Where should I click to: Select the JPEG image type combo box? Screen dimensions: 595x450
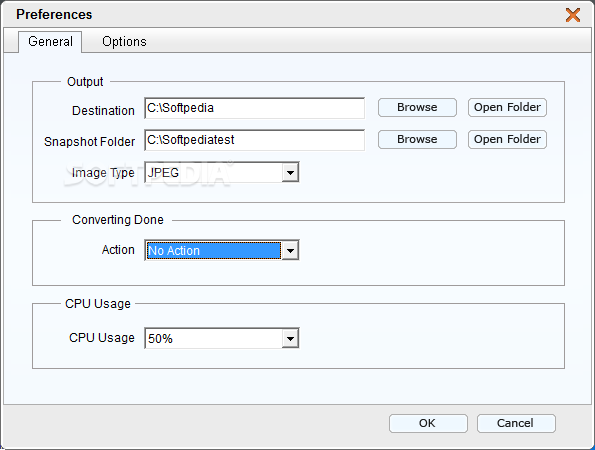click(x=222, y=173)
